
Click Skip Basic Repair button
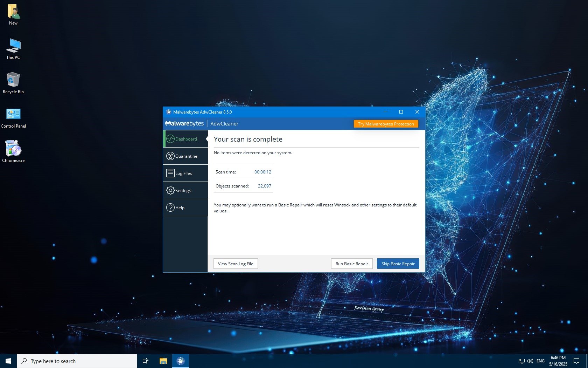tap(398, 264)
